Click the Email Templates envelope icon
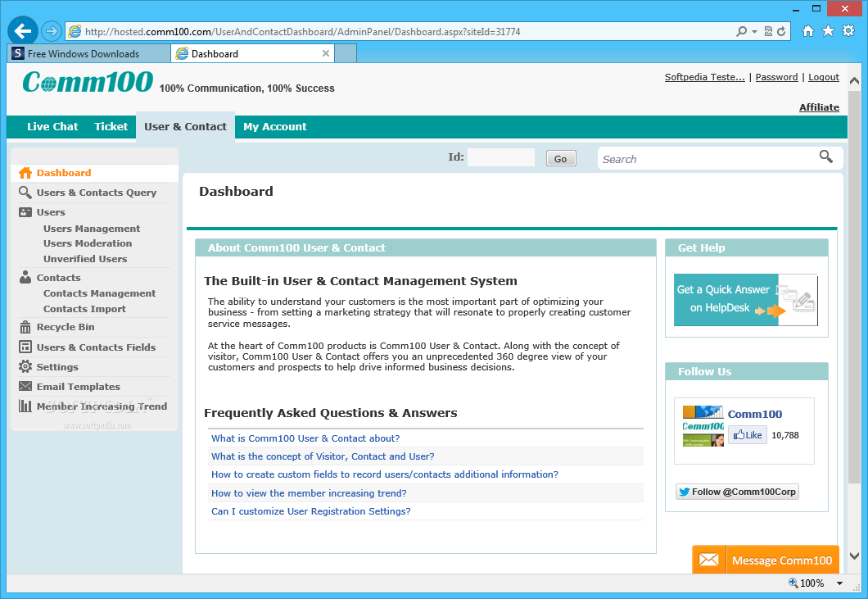The image size is (868, 599). 25,386
